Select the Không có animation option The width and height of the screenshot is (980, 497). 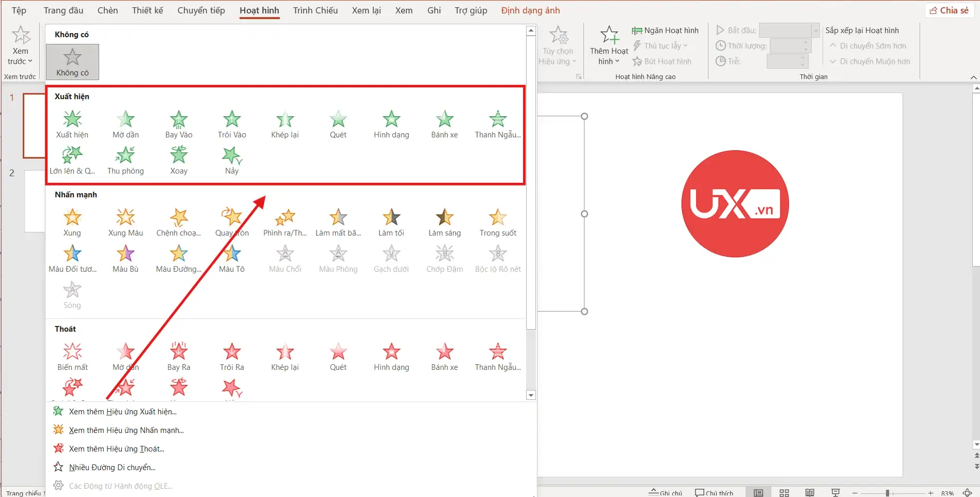[72, 62]
